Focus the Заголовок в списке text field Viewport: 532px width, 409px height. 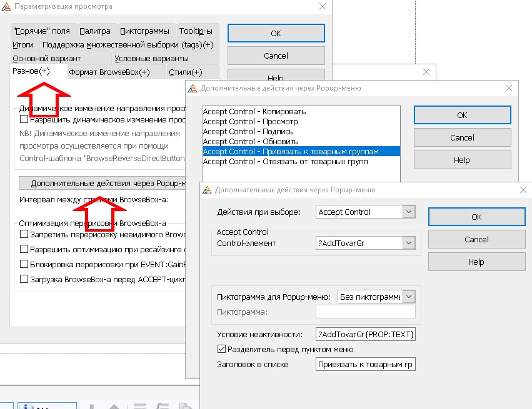[366, 365]
